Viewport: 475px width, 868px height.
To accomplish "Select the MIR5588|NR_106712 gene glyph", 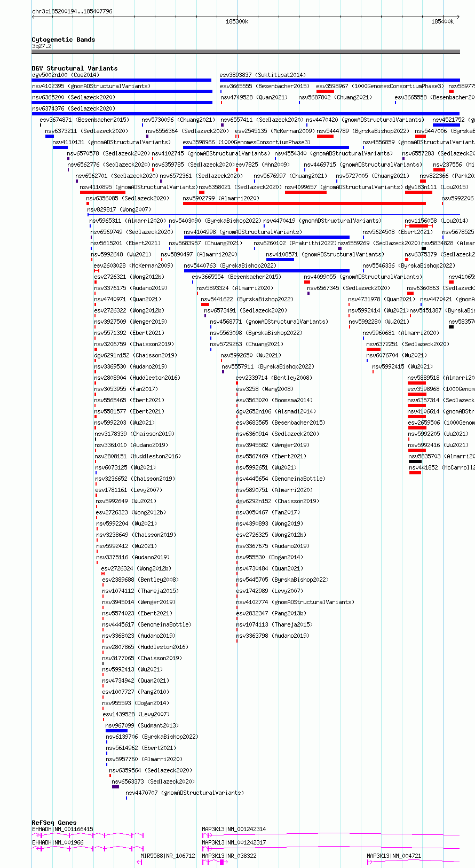I will click(139, 861).
